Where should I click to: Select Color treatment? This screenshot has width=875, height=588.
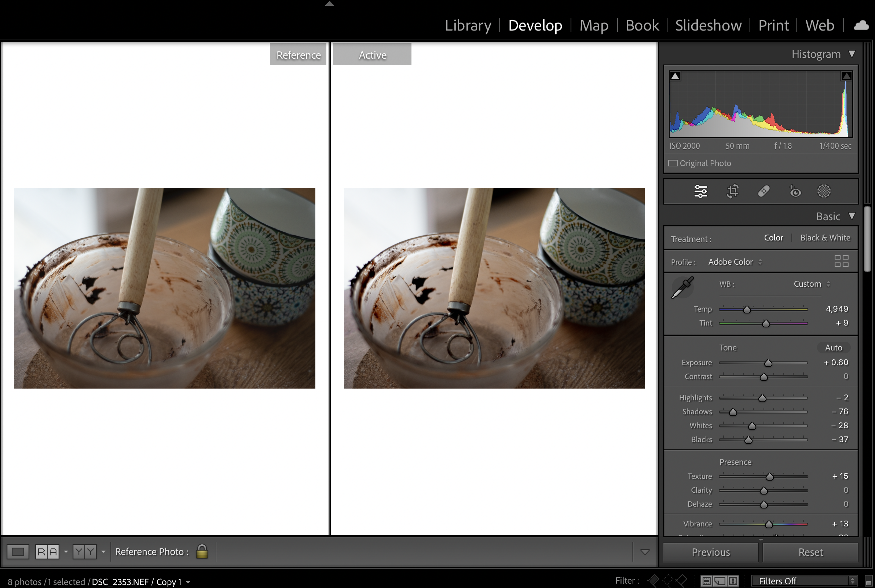[773, 238]
